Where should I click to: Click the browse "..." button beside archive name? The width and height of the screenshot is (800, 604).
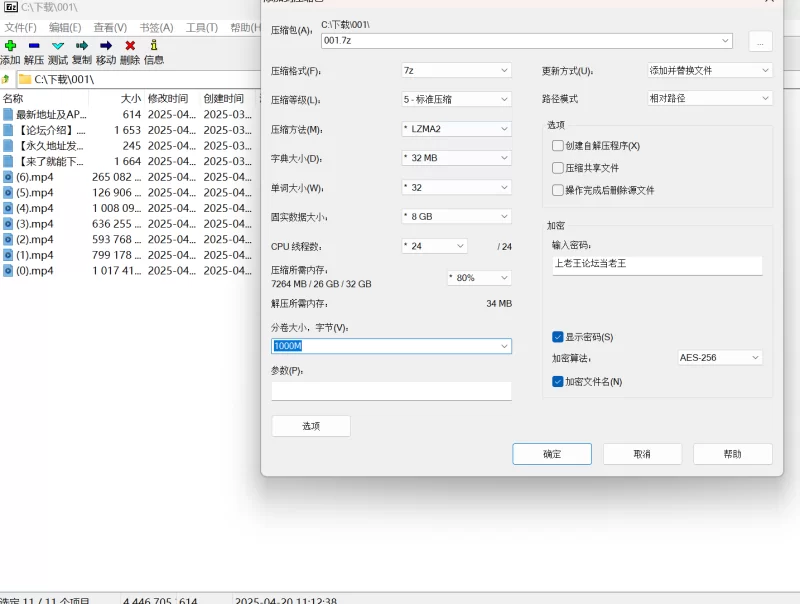click(760, 41)
